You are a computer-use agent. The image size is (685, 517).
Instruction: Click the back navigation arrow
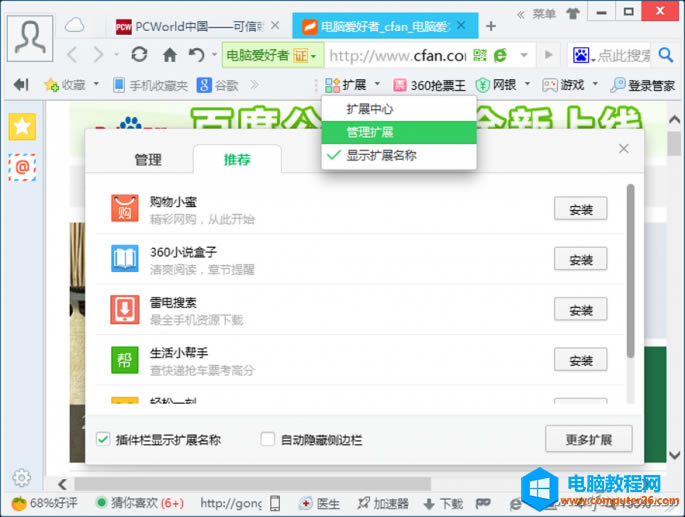tap(73, 55)
